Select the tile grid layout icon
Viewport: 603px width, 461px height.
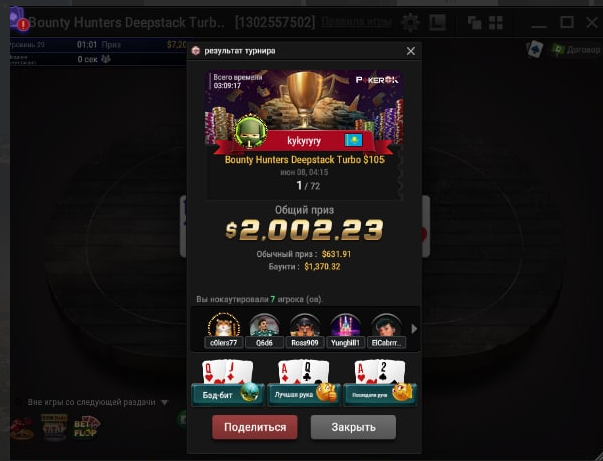[x=496, y=23]
